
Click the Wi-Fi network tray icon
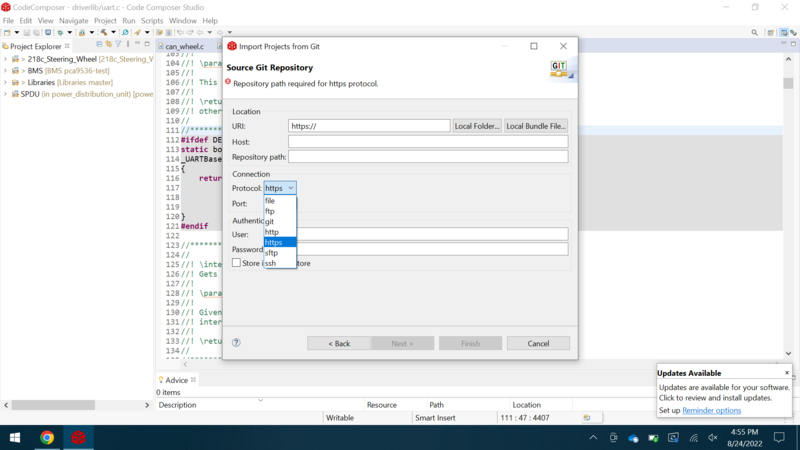[x=693, y=438]
